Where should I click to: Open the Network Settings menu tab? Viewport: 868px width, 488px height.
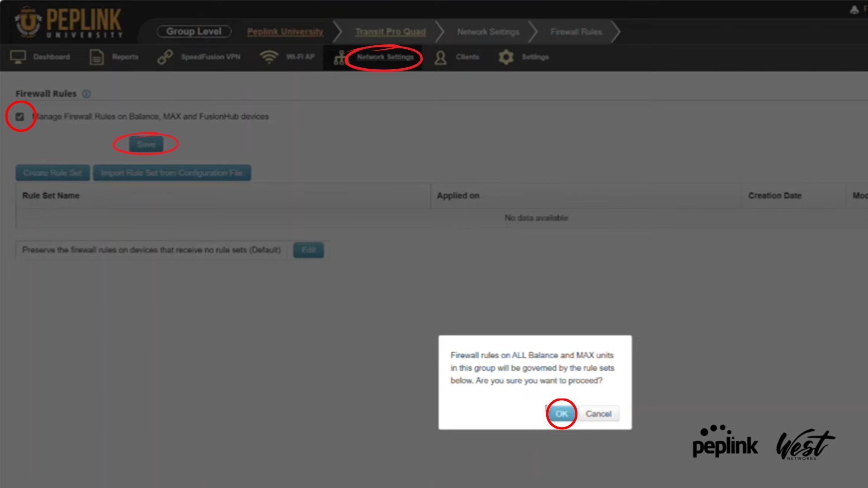385,57
